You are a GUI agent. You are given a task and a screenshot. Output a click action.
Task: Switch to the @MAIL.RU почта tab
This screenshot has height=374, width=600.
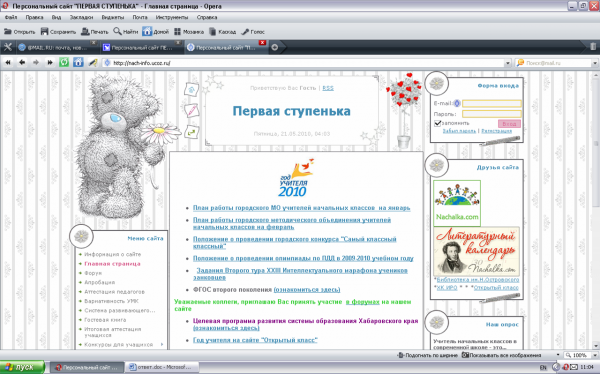click(57, 47)
